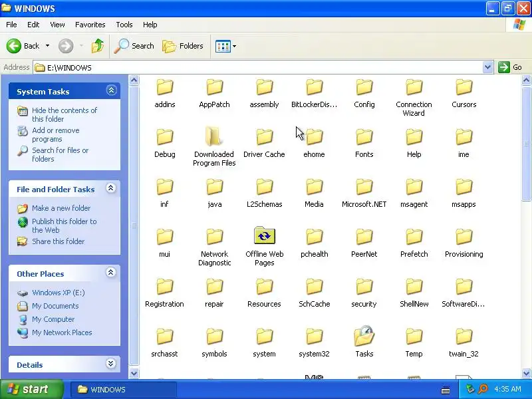Select the system32 folder icon
The height and width of the screenshot is (399, 532).
pos(314,336)
